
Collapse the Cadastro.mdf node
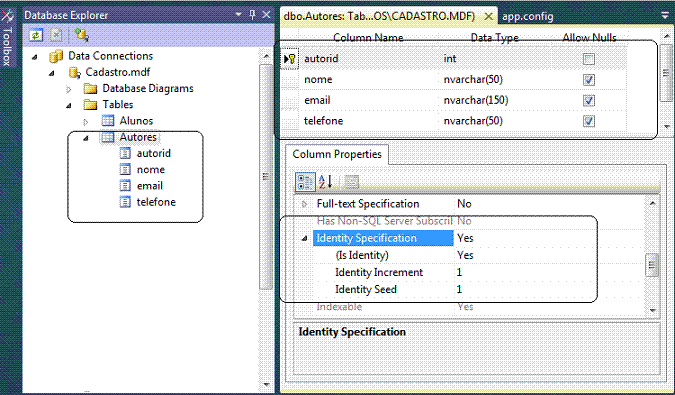click(52, 73)
